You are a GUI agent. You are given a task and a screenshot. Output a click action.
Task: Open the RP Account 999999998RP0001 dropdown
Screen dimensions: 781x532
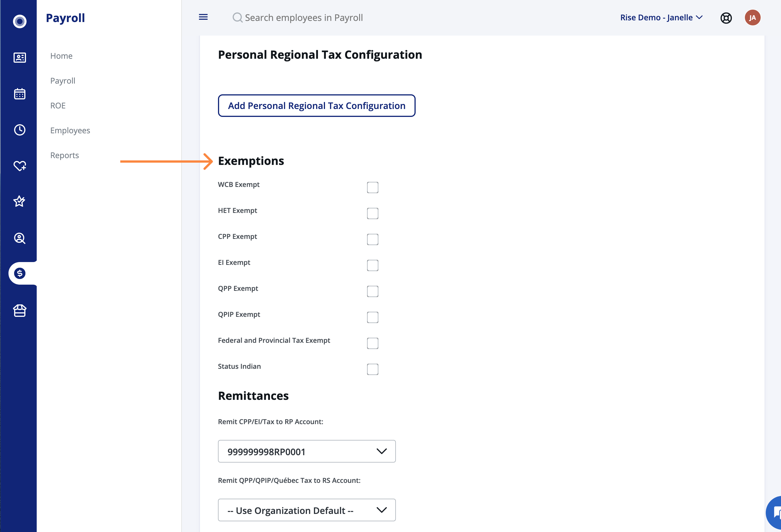[306, 451]
